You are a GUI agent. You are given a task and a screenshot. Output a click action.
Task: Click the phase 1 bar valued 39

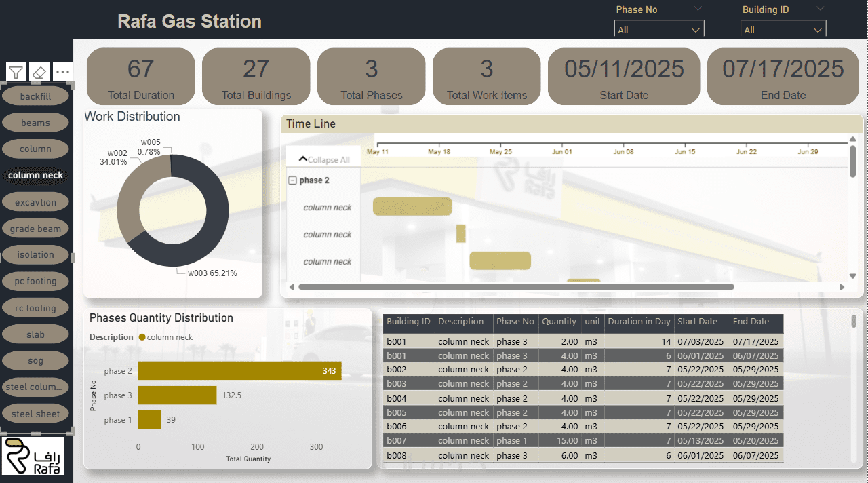(x=150, y=420)
